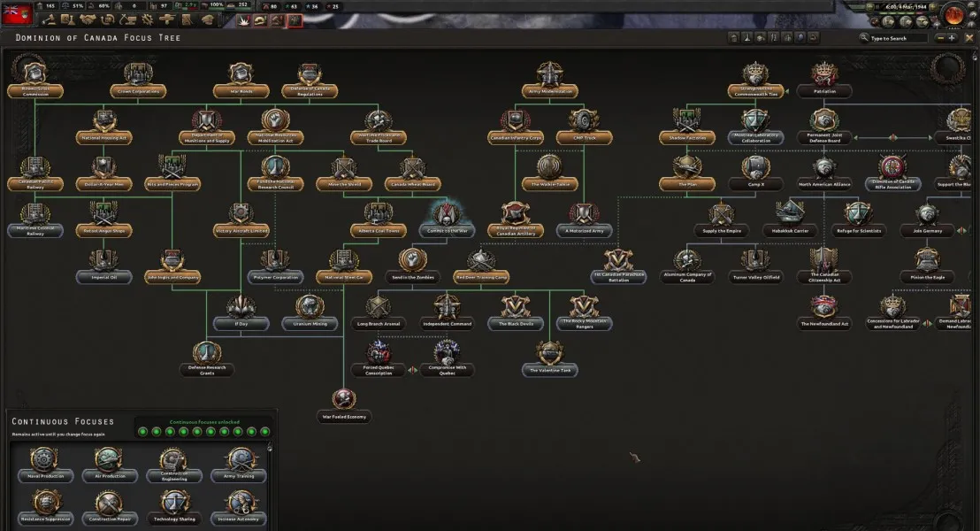Click the Strengthen the Commonwealth Ties label

pos(755,91)
